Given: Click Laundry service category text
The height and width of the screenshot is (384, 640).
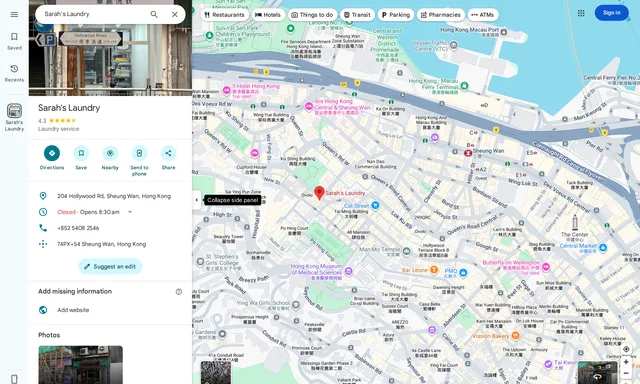Looking at the screenshot, I should pos(59,129).
